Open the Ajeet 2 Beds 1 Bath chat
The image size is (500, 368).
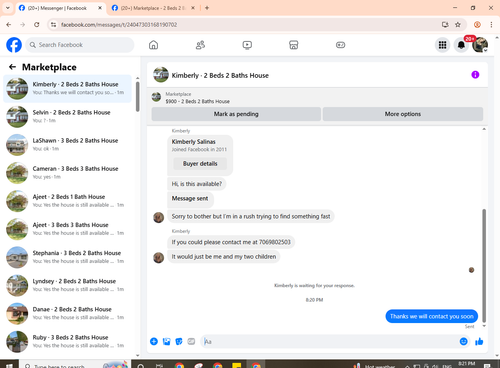pos(67,201)
